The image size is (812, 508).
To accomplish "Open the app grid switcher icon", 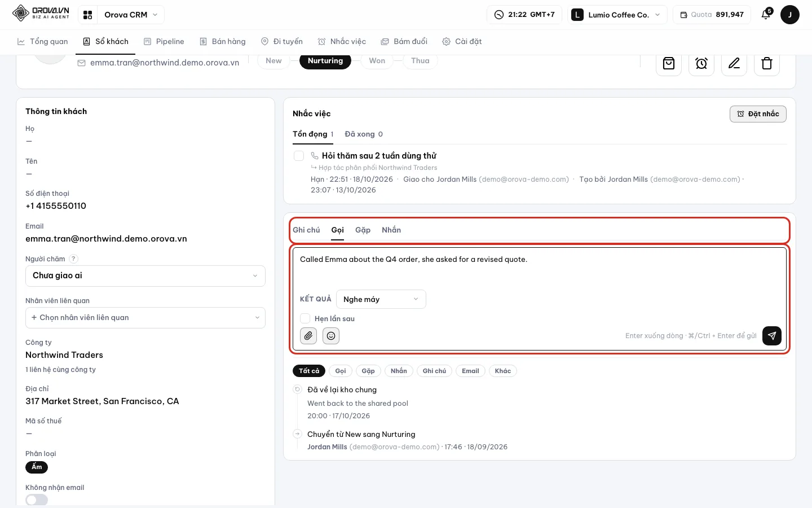I will [x=88, y=15].
